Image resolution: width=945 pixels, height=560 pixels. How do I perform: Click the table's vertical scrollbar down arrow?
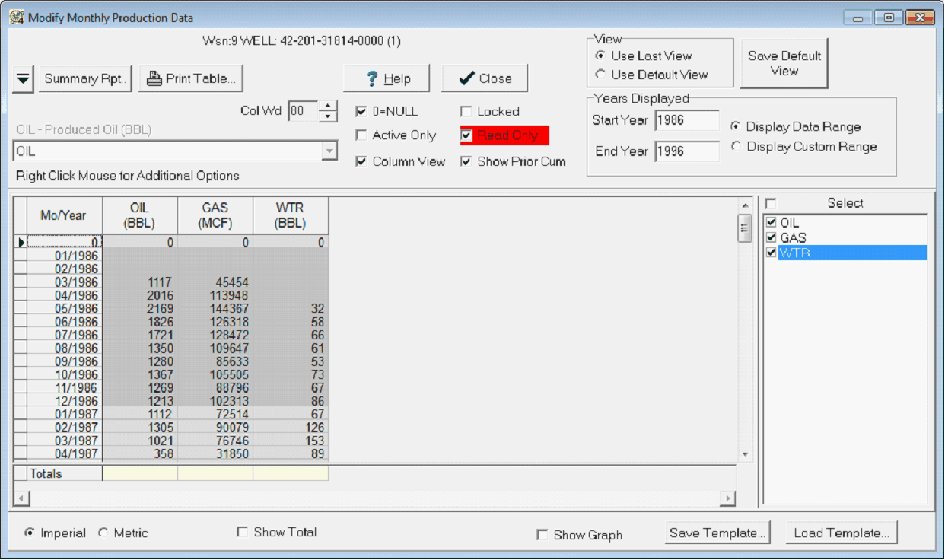(745, 454)
